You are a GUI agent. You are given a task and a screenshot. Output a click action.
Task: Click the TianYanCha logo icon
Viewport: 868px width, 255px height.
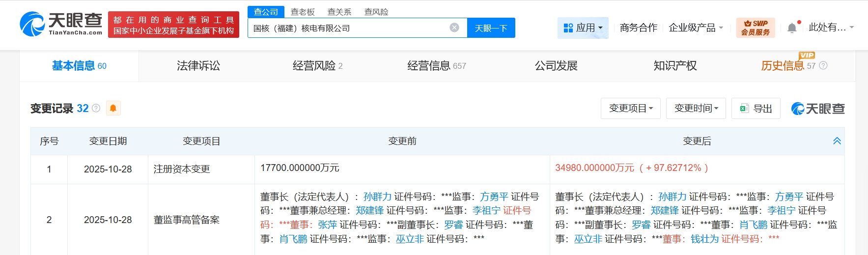click(x=32, y=25)
